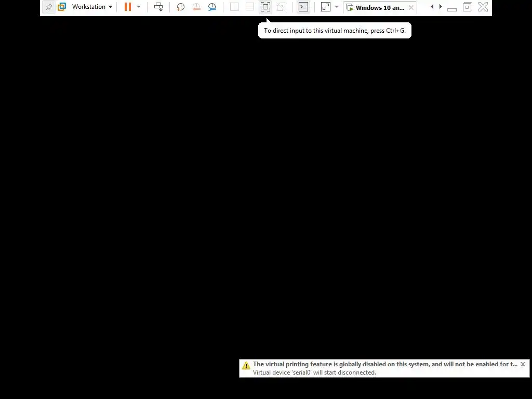Go to the next tab arrow
This screenshot has width=532, height=399.
[441, 7]
